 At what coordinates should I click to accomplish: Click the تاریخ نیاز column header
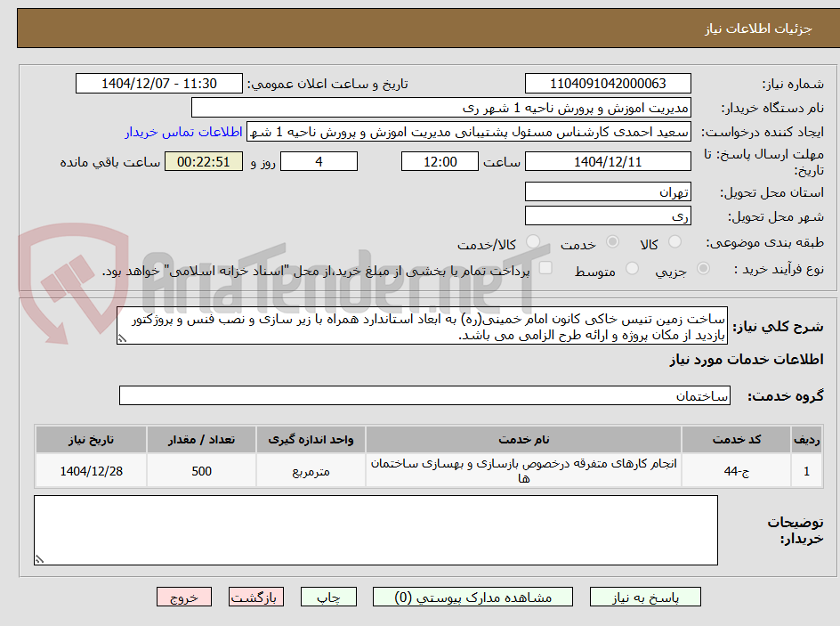91,440
